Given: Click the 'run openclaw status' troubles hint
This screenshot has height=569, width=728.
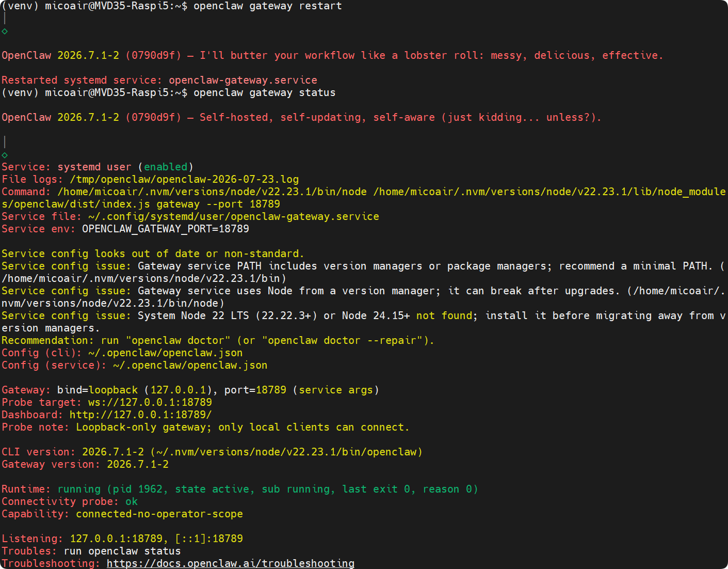Looking at the screenshot, I should point(122,551).
